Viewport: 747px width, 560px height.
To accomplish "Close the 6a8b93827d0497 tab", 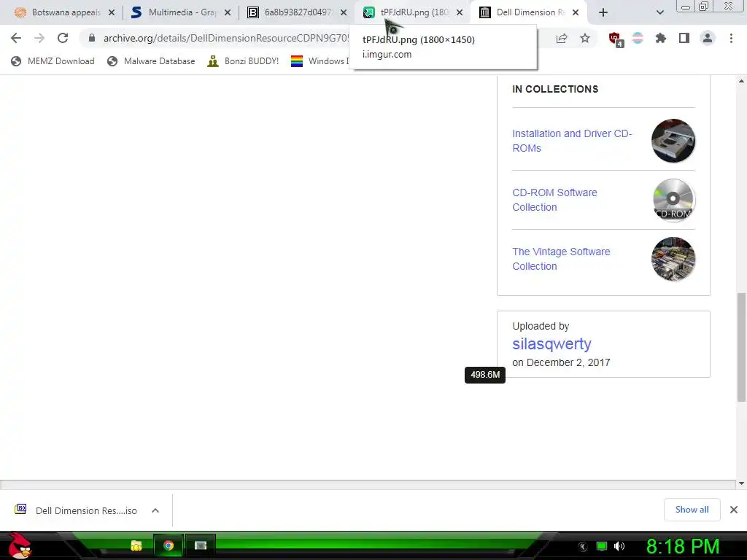I will pos(344,12).
